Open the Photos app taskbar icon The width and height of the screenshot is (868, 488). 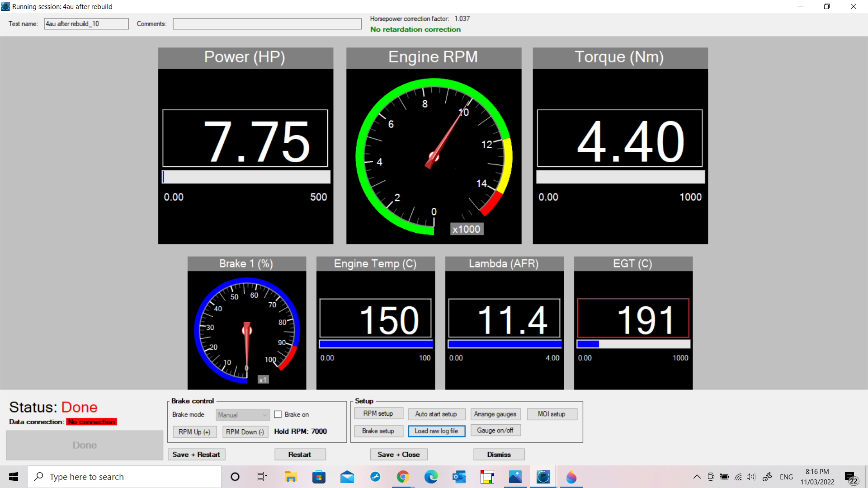click(x=515, y=477)
